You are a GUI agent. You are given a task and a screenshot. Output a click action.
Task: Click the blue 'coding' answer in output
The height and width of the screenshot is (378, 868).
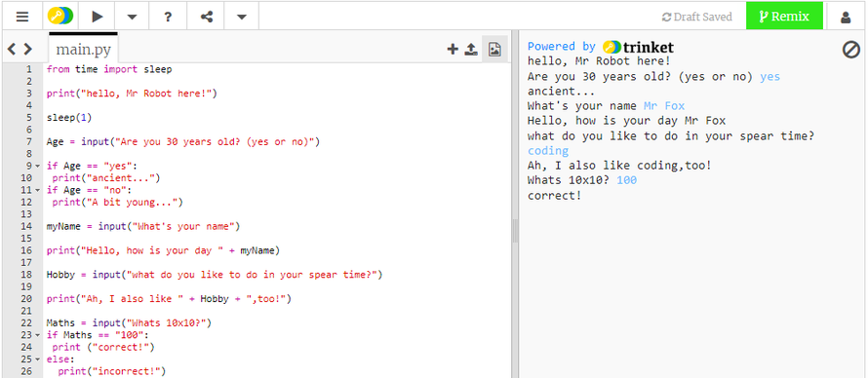tap(548, 151)
